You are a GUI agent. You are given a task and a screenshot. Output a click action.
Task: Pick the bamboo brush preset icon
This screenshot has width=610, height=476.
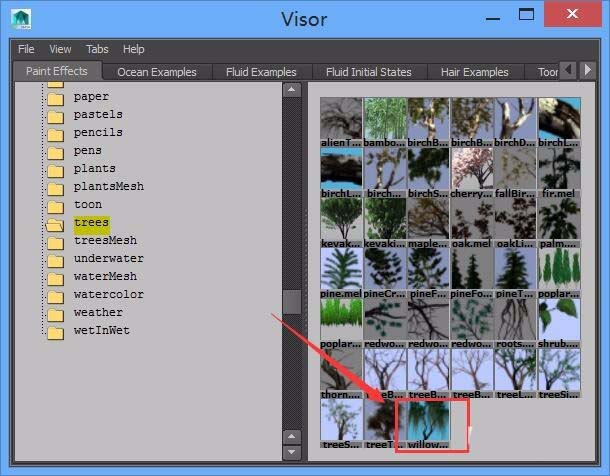click(x=385, y=119)
